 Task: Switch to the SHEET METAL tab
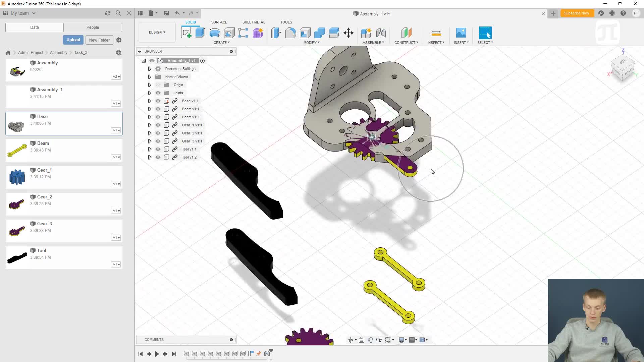pos(254,22)
